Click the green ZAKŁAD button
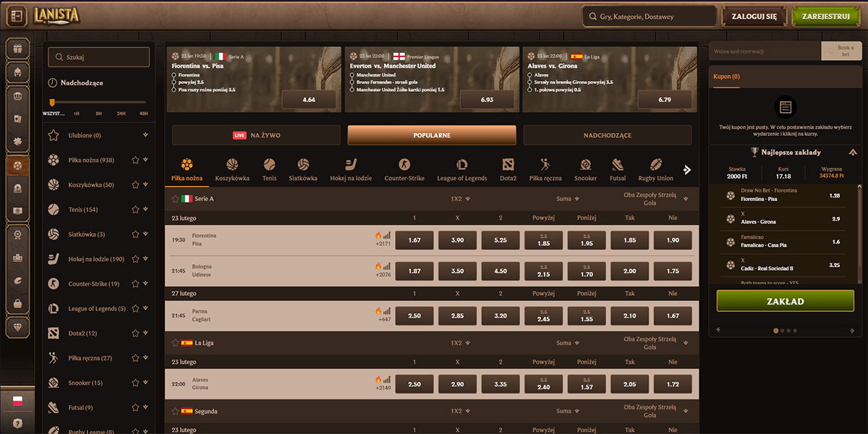The width and height of the screenshot is (868, 434). pyautogui.click(x=785, y=301)
